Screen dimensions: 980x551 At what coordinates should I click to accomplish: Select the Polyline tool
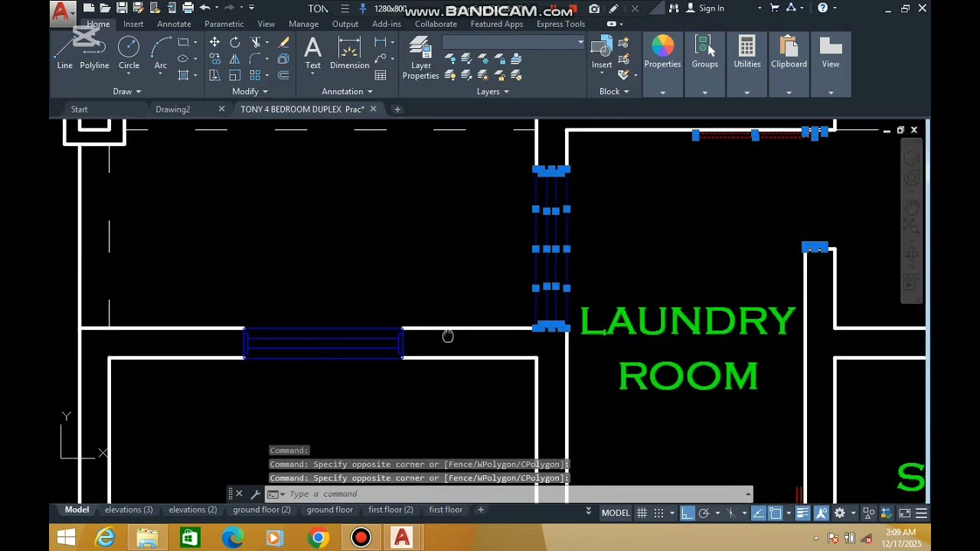click(x=94, y=54)
